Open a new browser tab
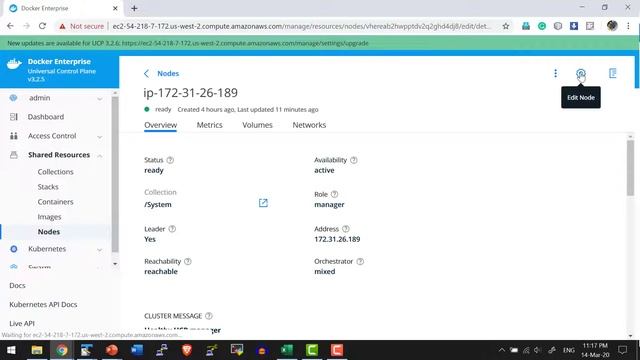This screenshot has width=640, height=360. pyautogui.click(x=134, y=8)
